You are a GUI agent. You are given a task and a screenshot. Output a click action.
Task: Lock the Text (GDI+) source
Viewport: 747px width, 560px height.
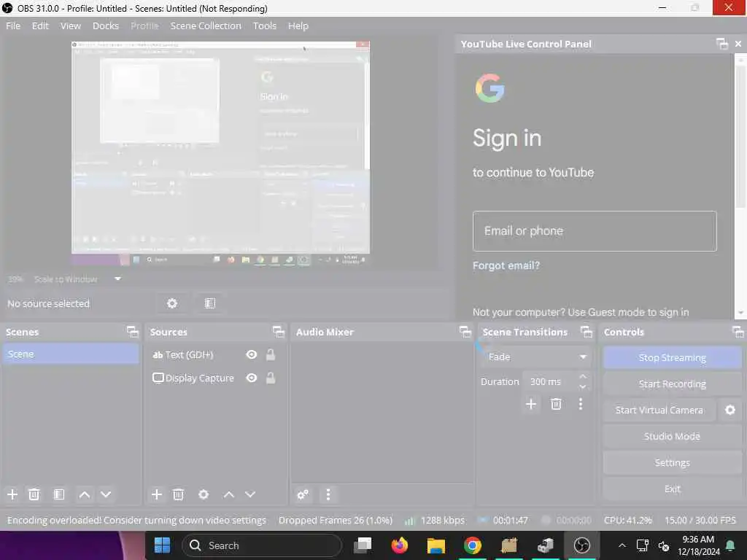coord(271,355)
